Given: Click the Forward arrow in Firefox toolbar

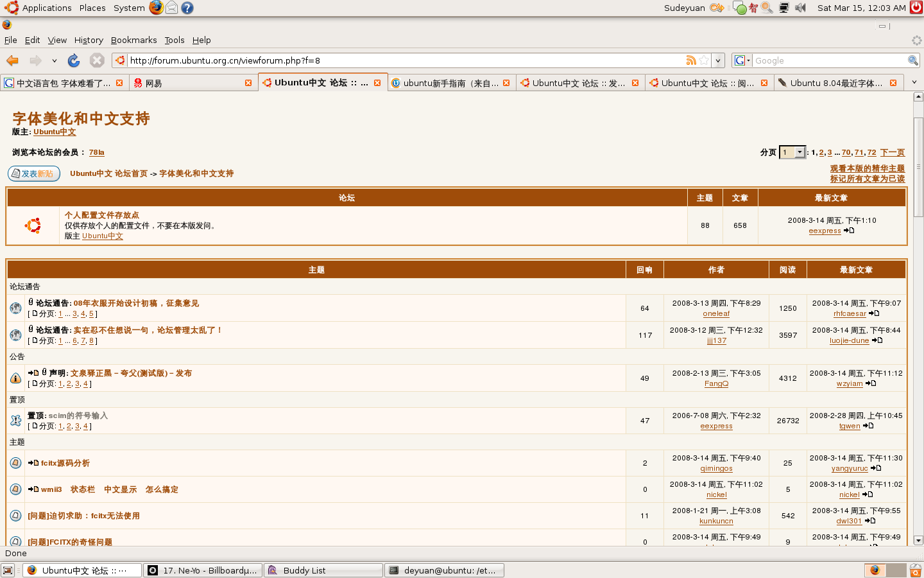Looking at the screenshot, I should click(x=35, y=60).
